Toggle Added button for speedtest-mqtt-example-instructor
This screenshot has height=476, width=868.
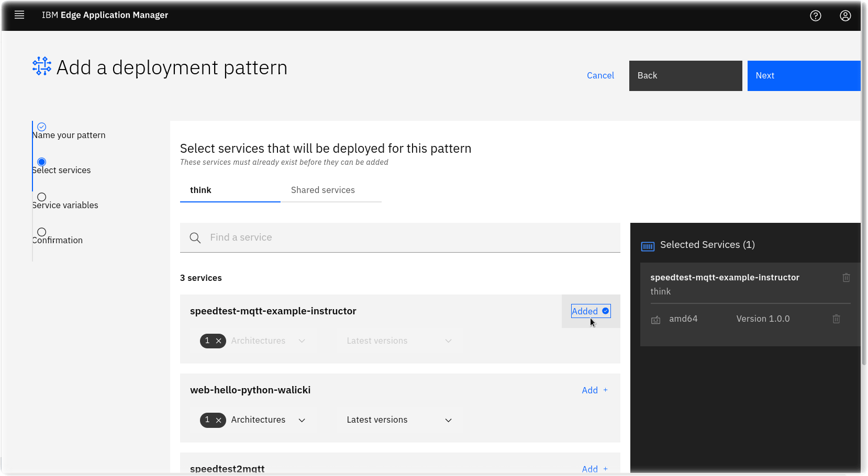pos(591,311)
